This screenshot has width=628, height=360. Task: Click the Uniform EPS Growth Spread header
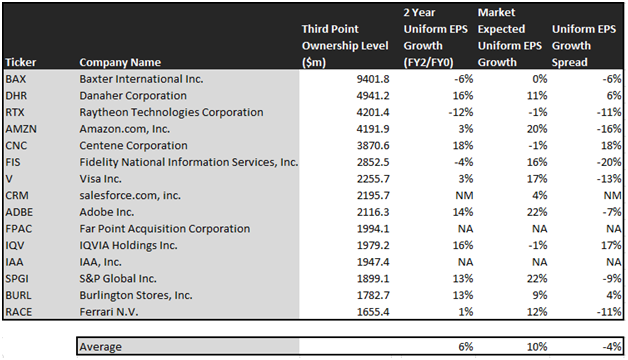click(x=584, y=46)
